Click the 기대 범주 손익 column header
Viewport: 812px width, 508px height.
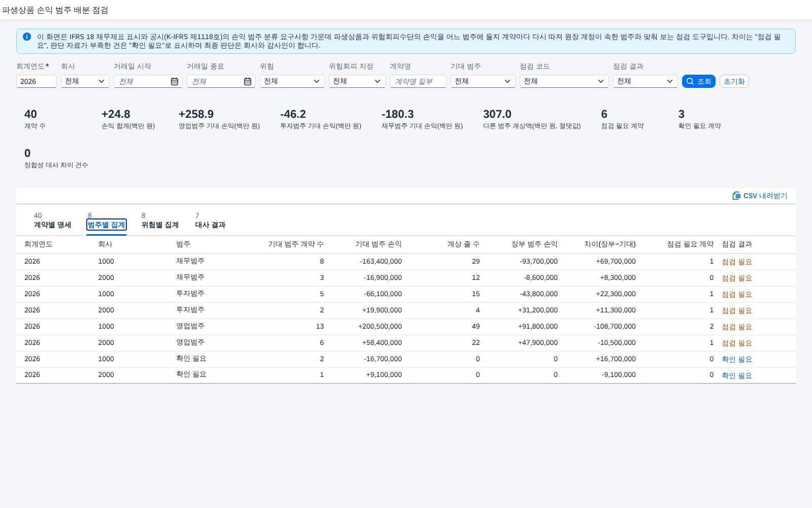point(378,244)
